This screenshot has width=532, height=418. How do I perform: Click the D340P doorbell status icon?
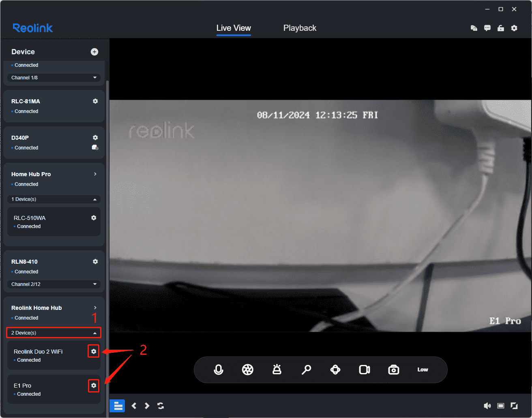click(95, 147)
